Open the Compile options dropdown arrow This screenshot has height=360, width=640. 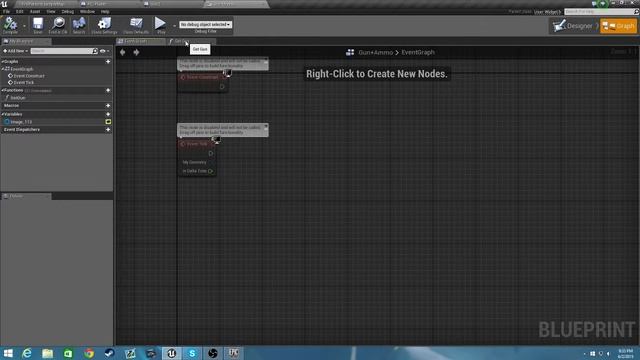pyautogui.click(x=24, y=26)
